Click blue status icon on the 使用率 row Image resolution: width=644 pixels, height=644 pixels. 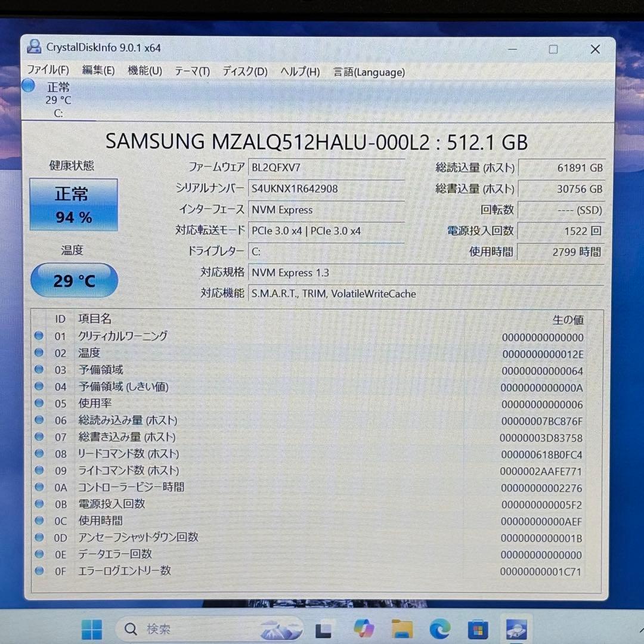coord(38,403)
